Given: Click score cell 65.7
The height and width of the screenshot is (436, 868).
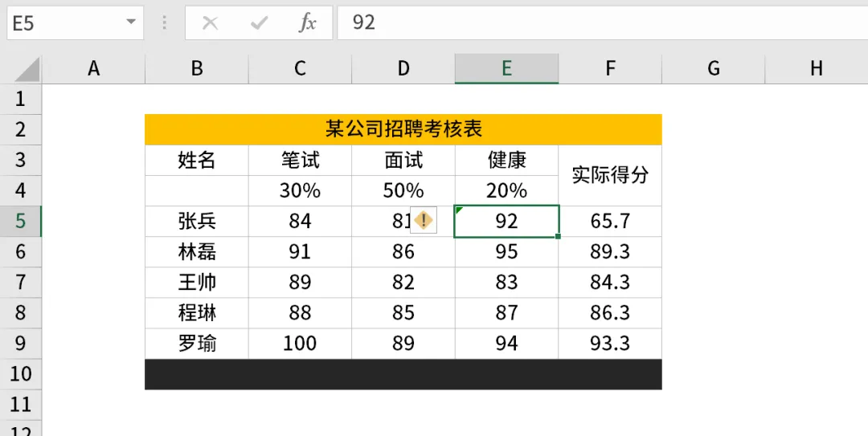Looking at the screenshot, I should [x=610, y=222].
